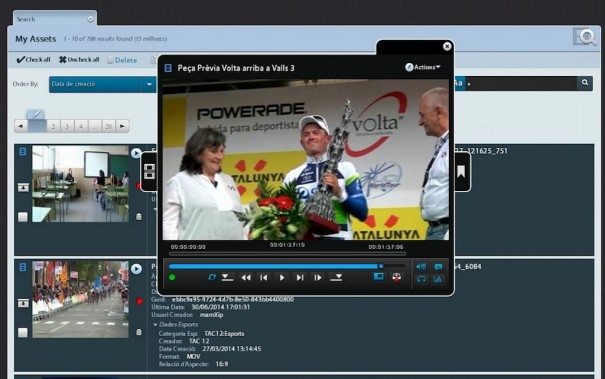Viewport: 605px width, 379px height.
Task: Open the comments bubble in the player
Action: pyautogui.click(x=438, y=267)
